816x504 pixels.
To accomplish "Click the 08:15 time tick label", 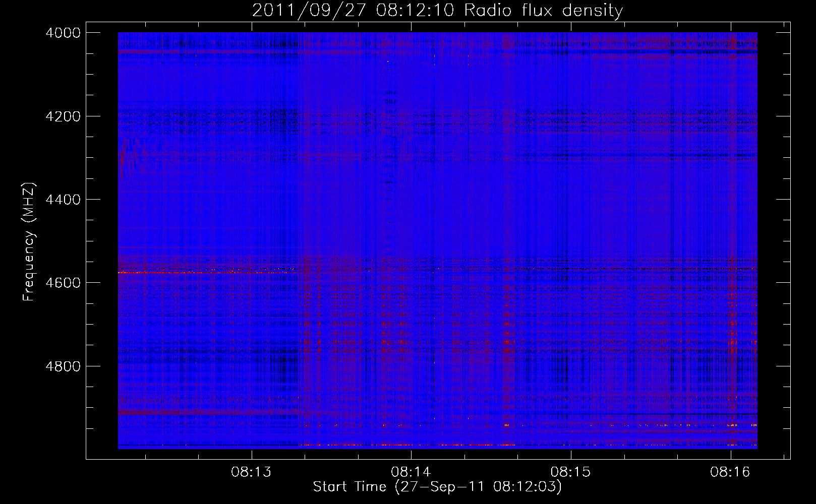I will [570, 472].
